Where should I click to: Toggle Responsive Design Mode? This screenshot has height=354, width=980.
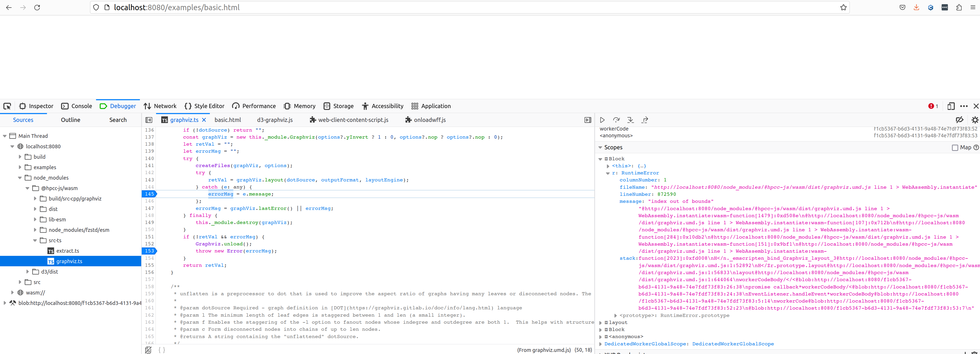(952, 106)
